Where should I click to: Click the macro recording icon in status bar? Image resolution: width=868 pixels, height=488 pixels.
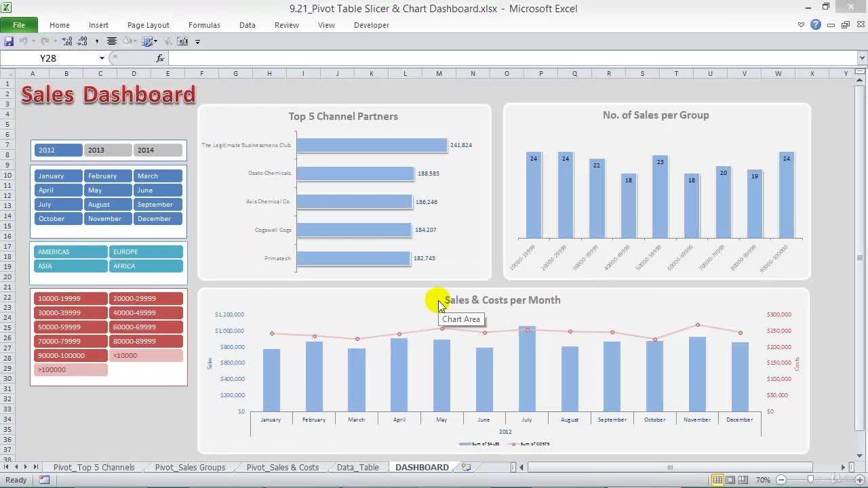(44, 480)
